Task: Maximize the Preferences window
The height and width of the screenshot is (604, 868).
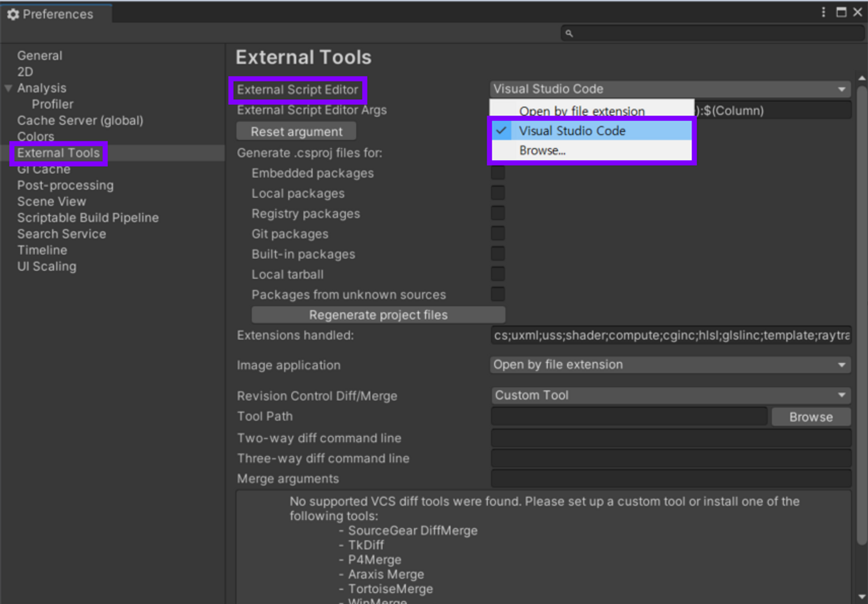Action: 841,12
